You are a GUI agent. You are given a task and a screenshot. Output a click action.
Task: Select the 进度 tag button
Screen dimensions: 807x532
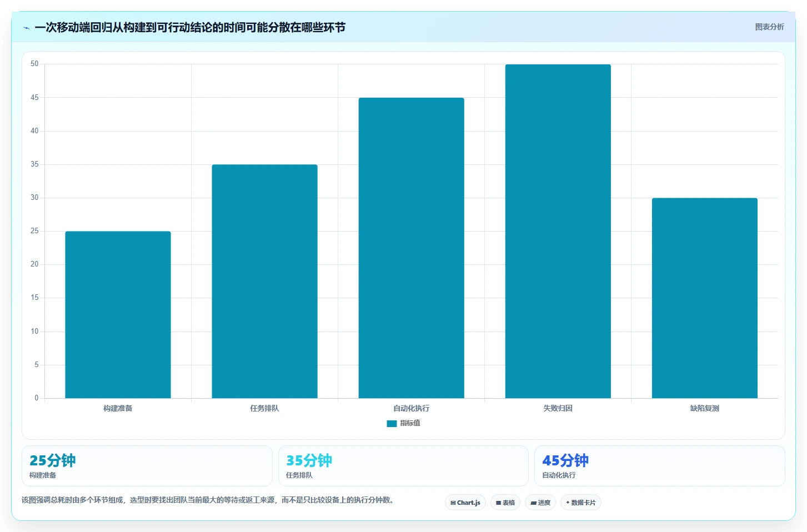(540, 503)
